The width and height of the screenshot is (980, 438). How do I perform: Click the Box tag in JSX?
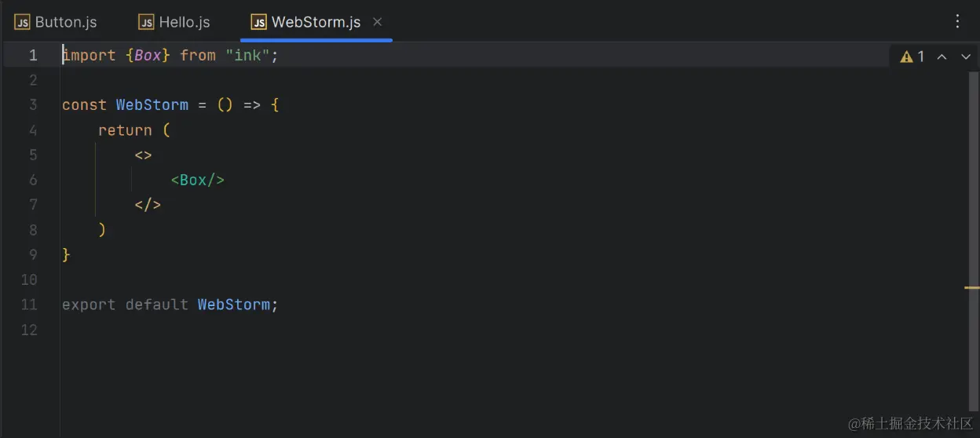pyautogui.click(x=197, y=180)
